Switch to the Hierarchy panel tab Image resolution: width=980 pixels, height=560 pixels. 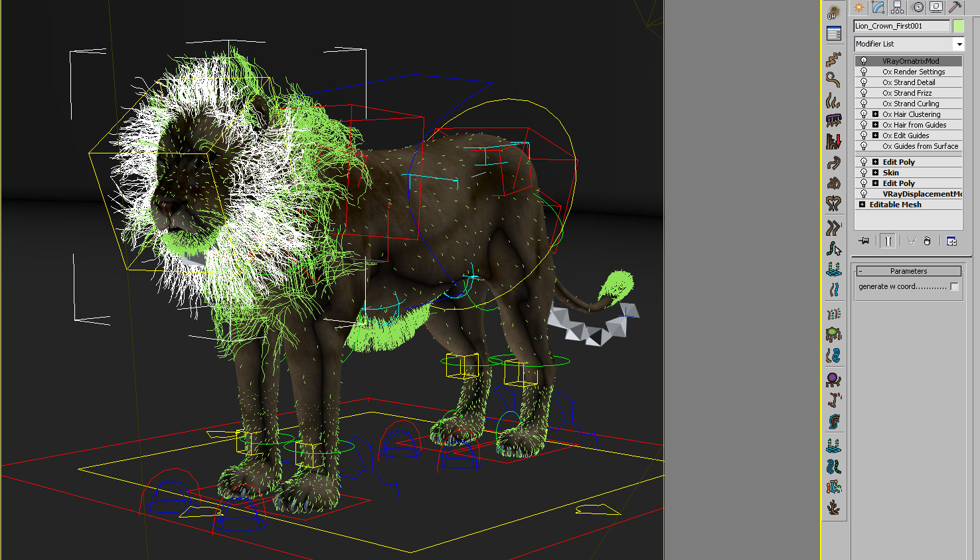898,7
